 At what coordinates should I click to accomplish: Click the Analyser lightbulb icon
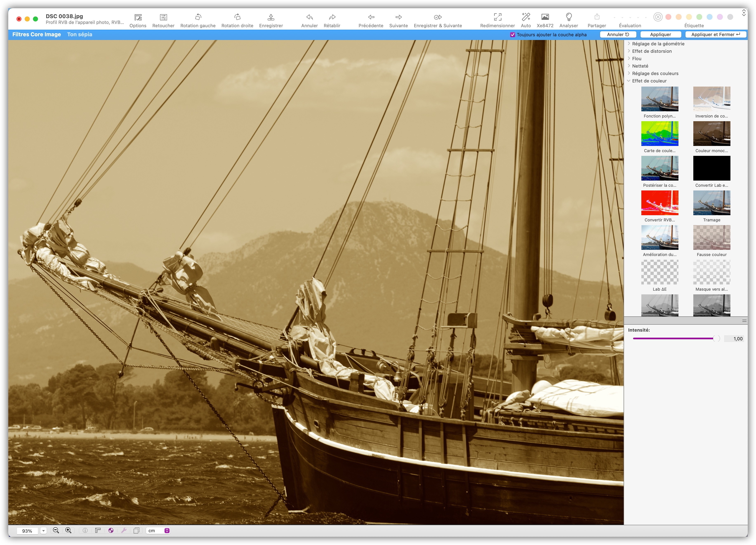click(569, 17)
